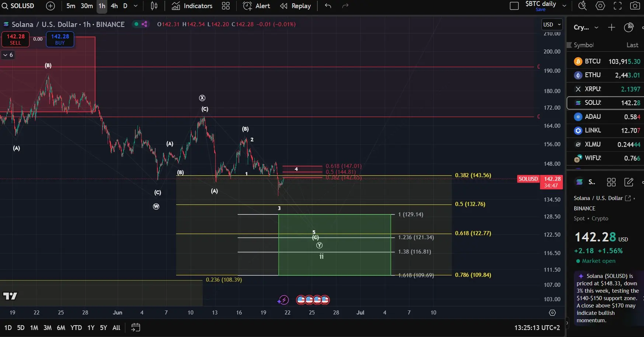Open indicator templates grid icon

point(226,6)
